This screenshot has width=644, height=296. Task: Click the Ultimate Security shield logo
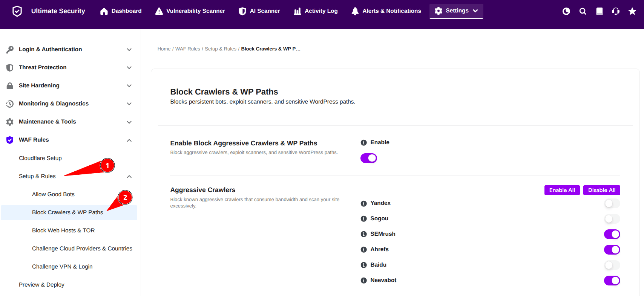point(17,11)
